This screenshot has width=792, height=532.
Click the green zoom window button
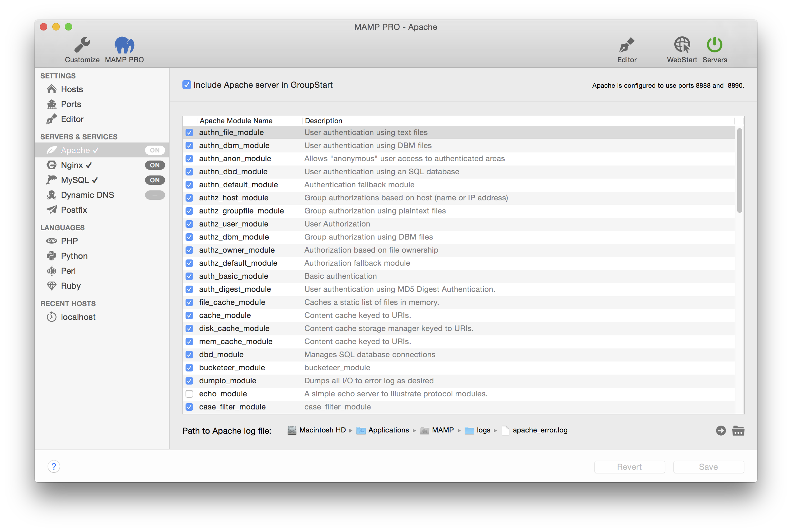click(68, 27)
